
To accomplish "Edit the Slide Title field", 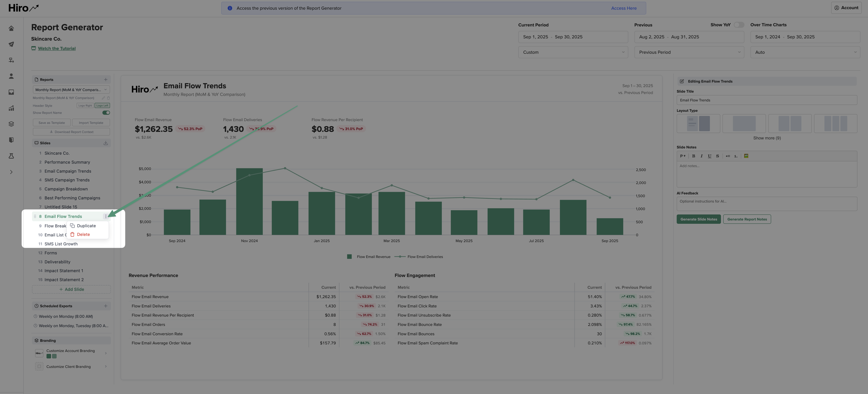I will 767,100.
